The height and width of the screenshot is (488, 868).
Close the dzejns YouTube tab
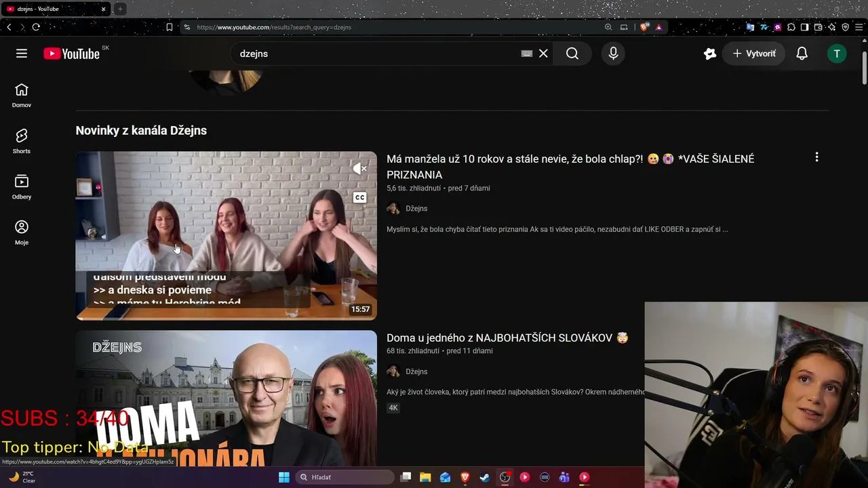[x=103, y=9]
